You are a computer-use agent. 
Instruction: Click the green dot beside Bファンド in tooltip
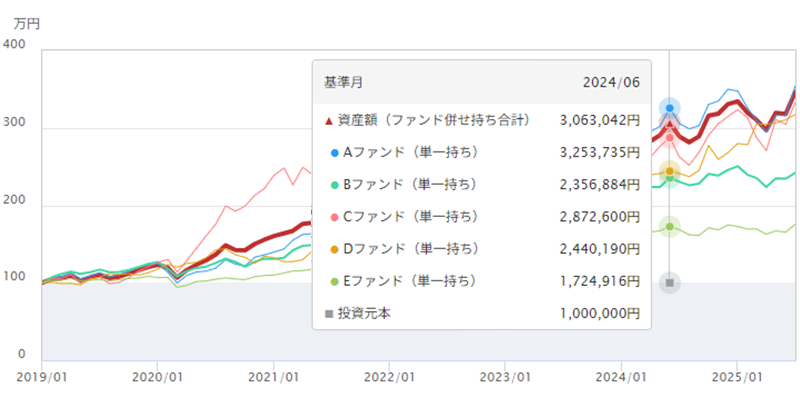pyautogui.click(x=333, y=185)
